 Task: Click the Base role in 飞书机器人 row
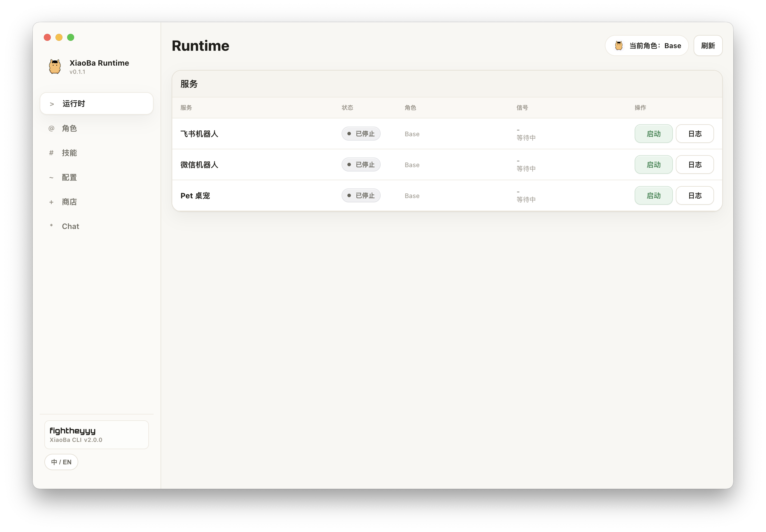412,134
